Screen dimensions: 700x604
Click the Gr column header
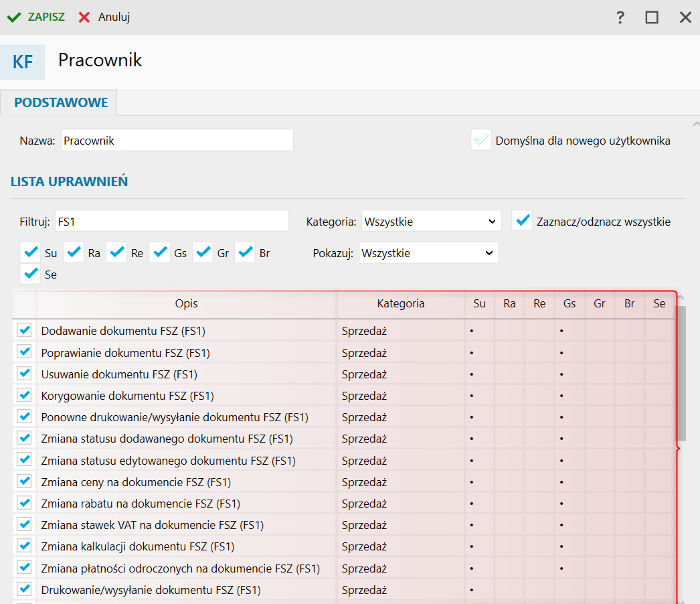click(x=599, y=304)
